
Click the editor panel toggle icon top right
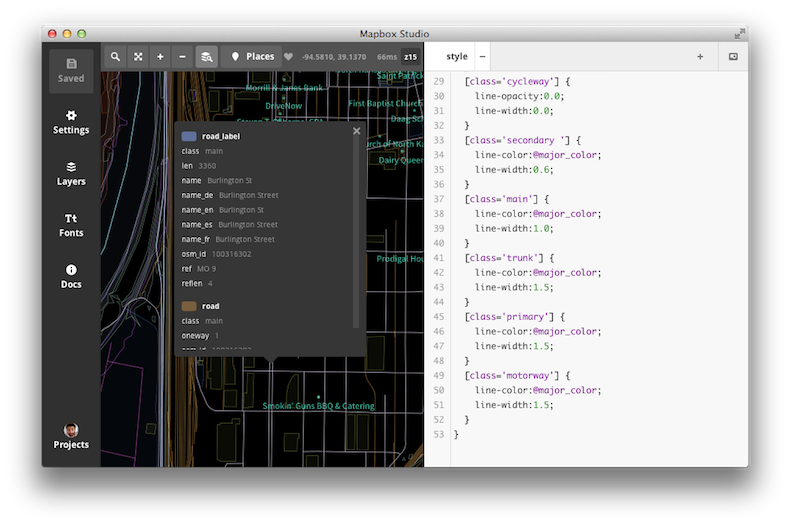click(733, 56)
